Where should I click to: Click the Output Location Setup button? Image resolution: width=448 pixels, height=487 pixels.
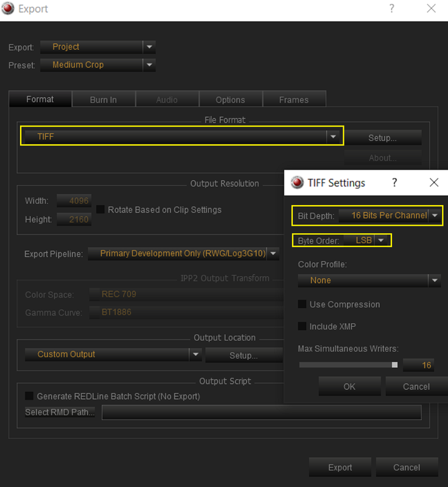pos(243,356)
